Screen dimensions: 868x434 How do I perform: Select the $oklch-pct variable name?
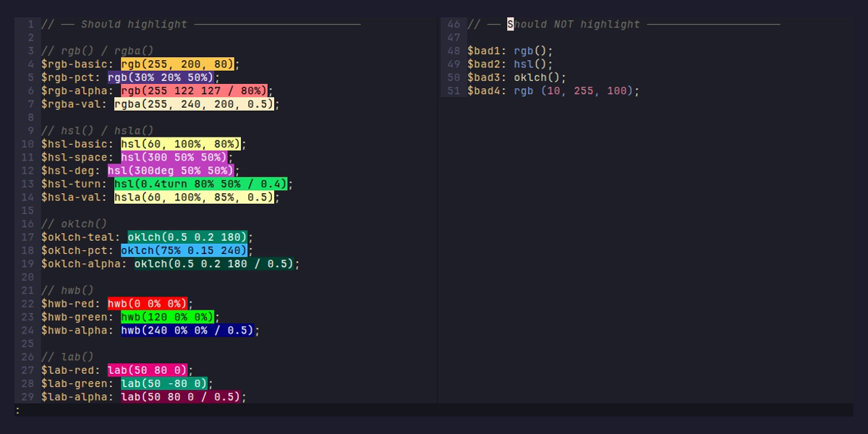75,250
